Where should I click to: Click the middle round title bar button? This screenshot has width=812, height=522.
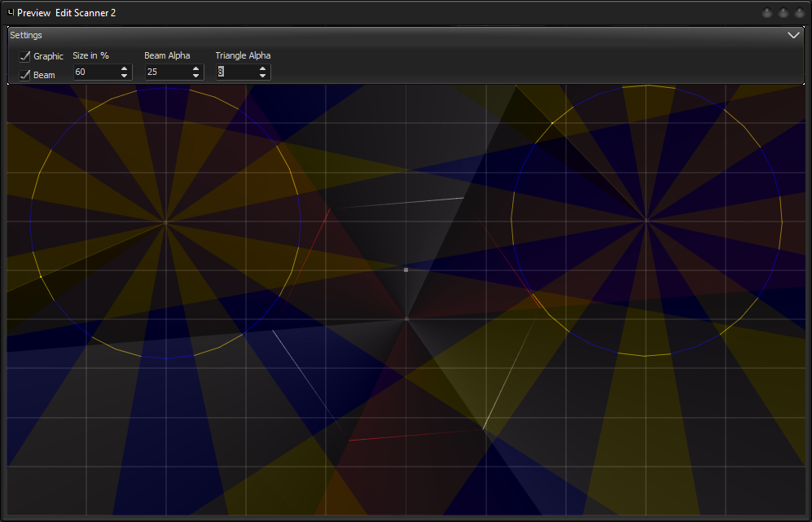pyautogui.click(x=783, y=14)
